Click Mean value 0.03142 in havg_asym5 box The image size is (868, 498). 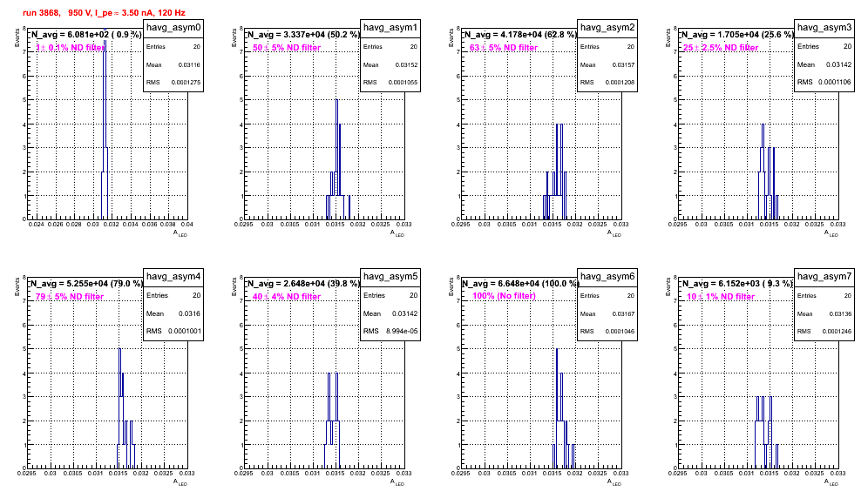[x=404, y=313]
